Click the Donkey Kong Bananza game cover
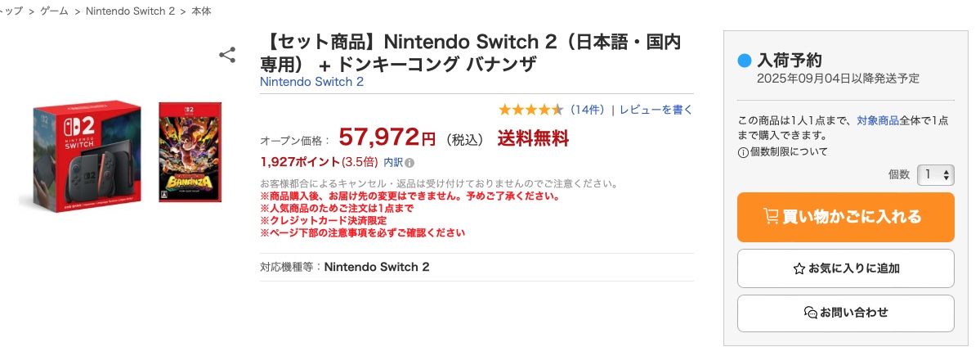 click(190, 153)
